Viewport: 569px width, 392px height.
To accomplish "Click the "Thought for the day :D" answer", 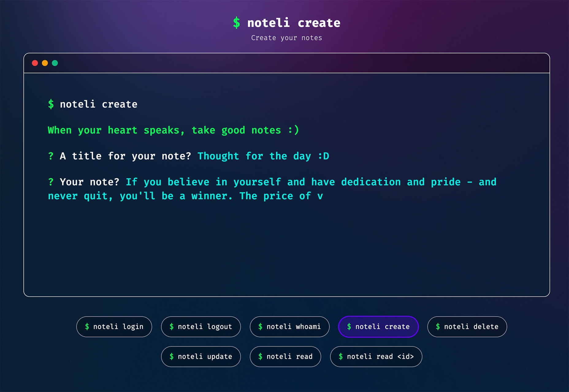I will coord(263,156).
